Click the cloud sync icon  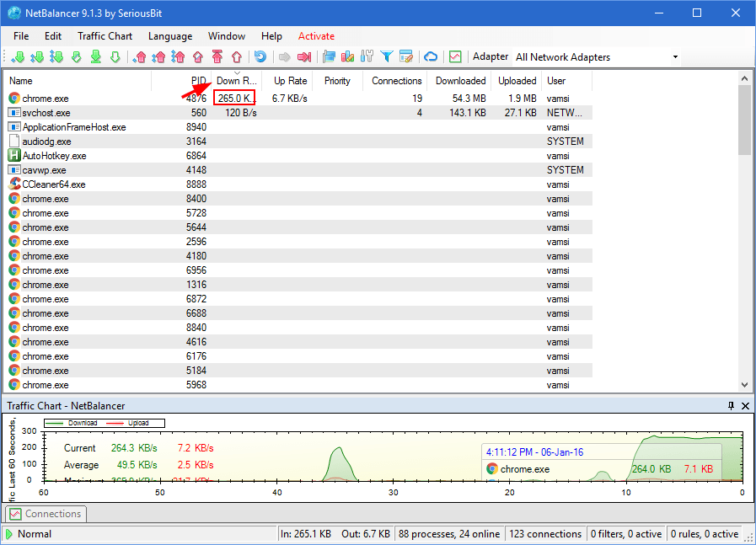[430, 56]
